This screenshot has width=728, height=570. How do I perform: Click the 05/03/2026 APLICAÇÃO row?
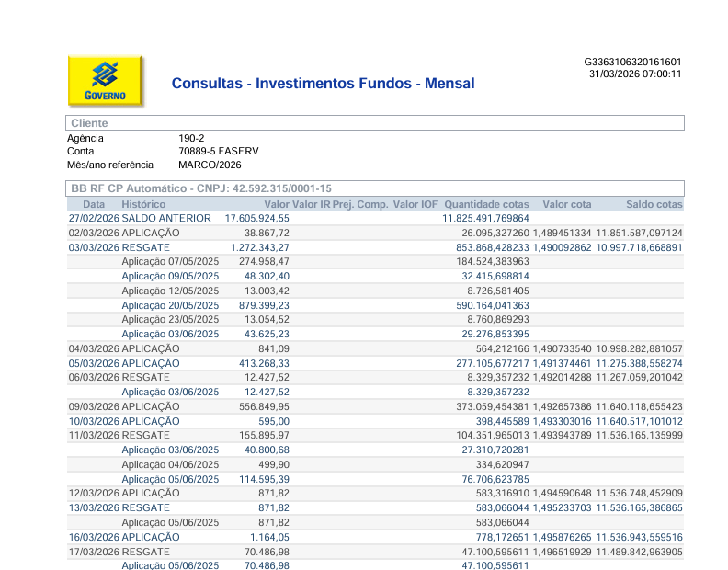375,363
